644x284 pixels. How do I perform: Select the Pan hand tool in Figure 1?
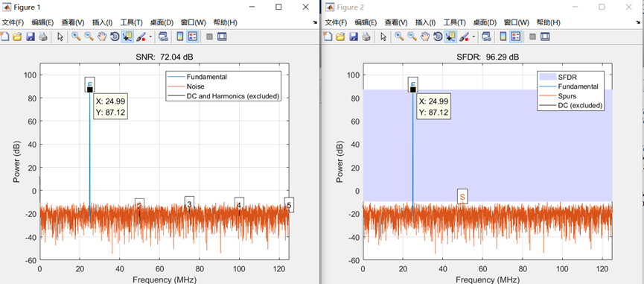pos(102,37)
